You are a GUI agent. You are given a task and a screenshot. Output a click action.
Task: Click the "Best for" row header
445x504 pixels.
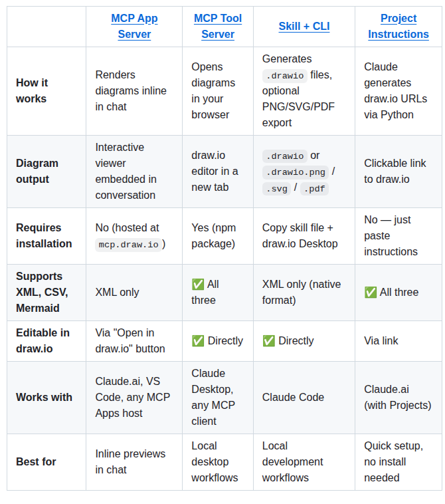[x=36, y=462]
